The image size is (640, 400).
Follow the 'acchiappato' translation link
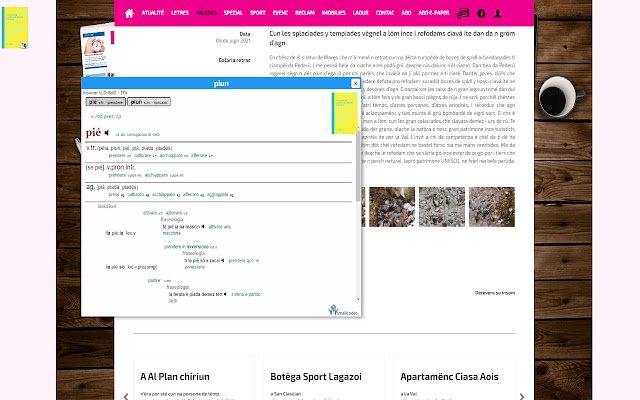164,195
